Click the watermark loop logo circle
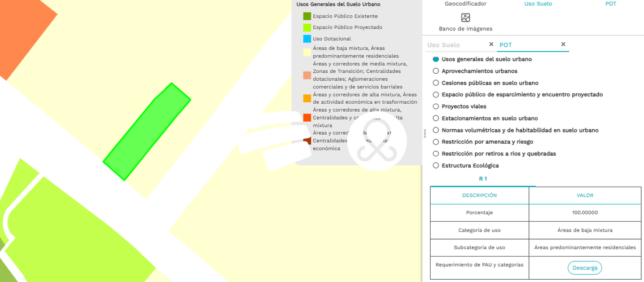Viewport: 644px width, 282px height. (x=377, y=140)
